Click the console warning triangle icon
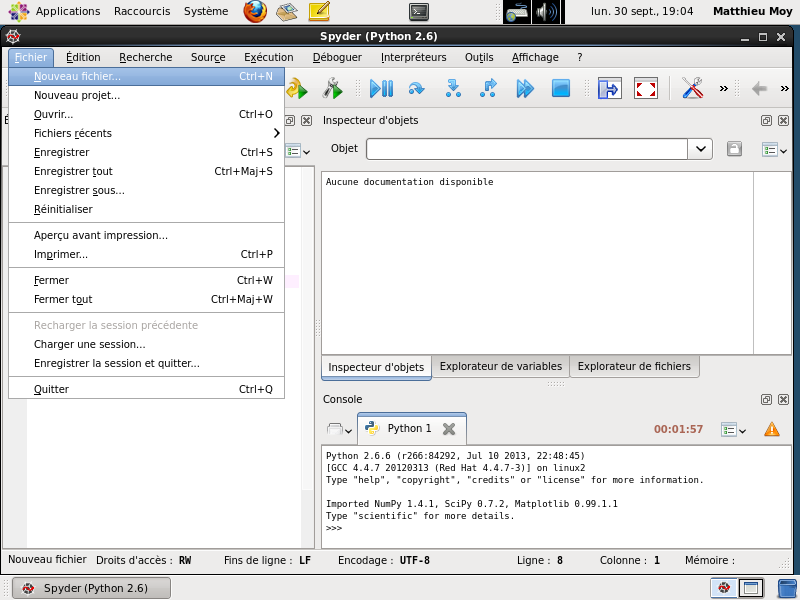Image resolution: width=800 pixels, height=600 pixels. pyautogui.click(x=772, y=429)
